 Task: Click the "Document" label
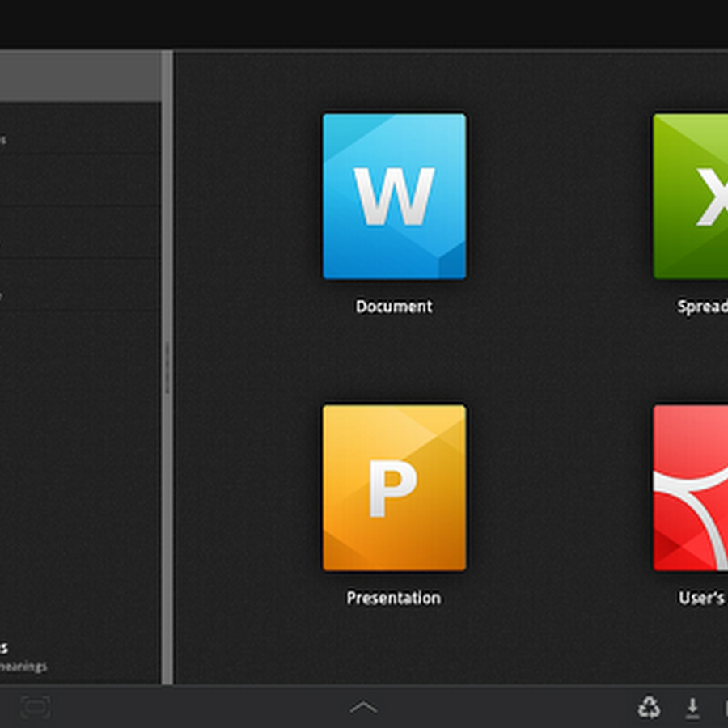coord(394,307)
